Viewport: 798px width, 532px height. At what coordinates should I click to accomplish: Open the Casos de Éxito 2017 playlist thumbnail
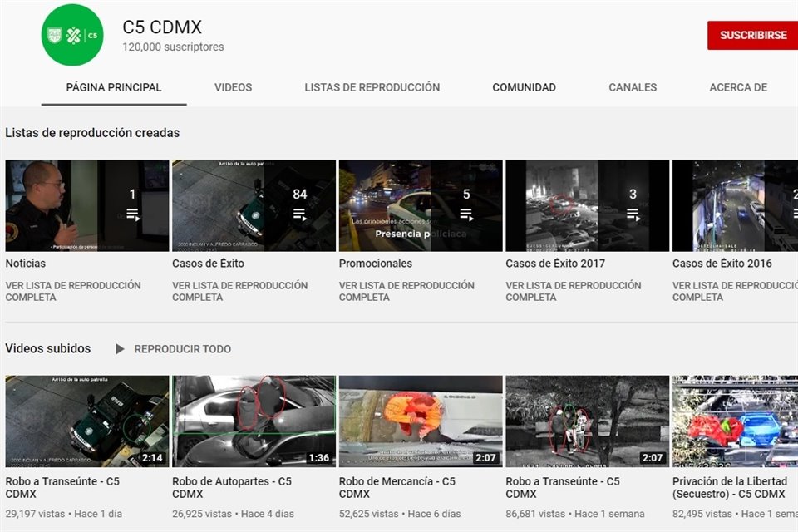point(588,205)
